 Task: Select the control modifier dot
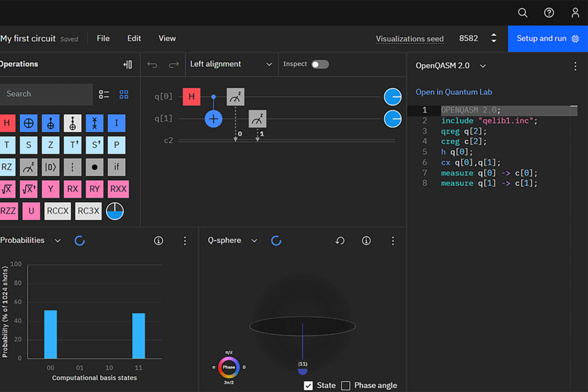tap(95, 167)
